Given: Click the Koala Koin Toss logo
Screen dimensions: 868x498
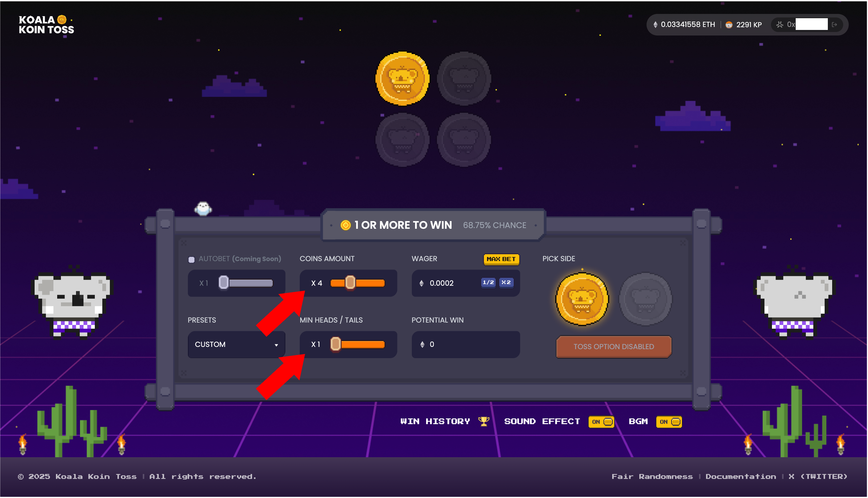Looking at the screenshot, I should click(46, 25).
